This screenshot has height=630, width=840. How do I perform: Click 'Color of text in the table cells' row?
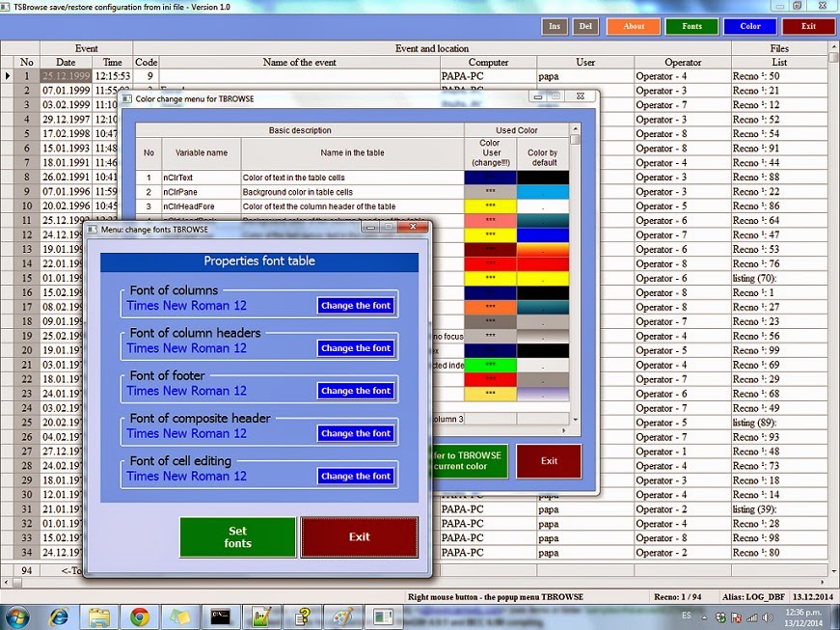pyautogui.click(x=353, y=178)
